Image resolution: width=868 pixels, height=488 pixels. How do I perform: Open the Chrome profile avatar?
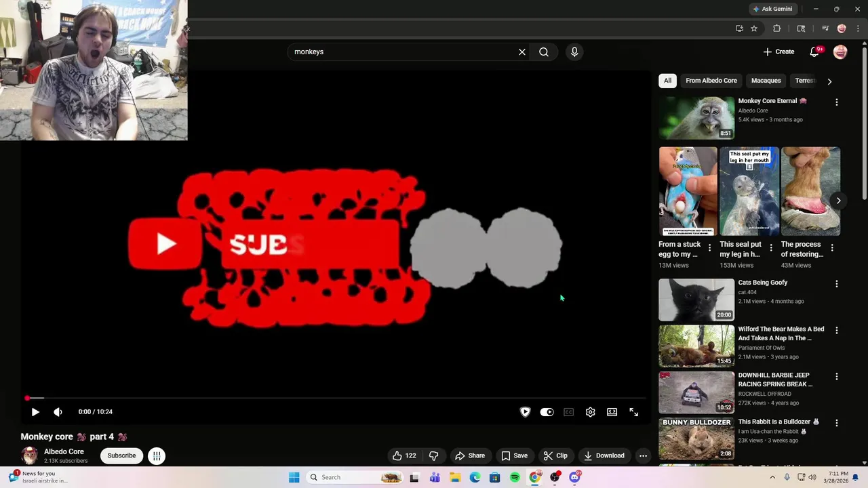842,28
